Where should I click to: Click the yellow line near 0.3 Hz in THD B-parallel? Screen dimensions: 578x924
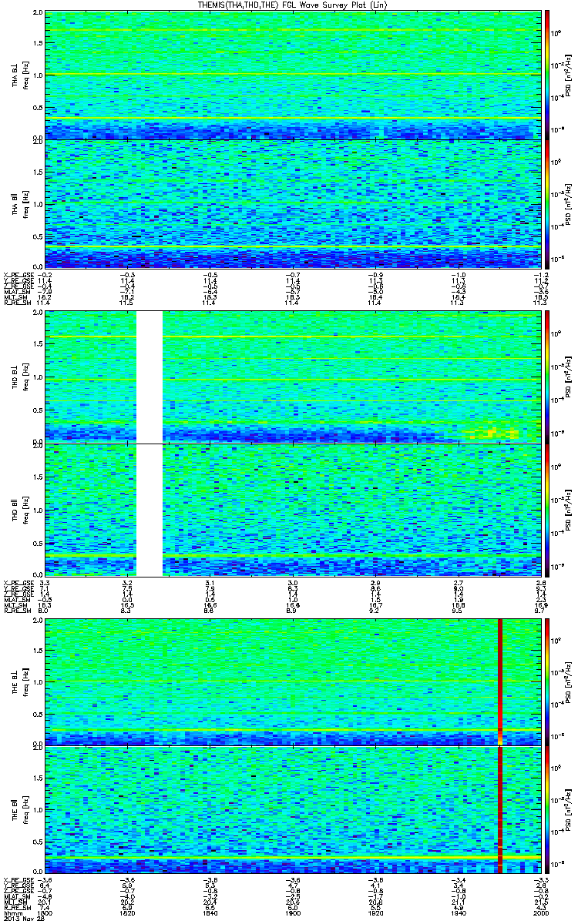coord(292,555)
